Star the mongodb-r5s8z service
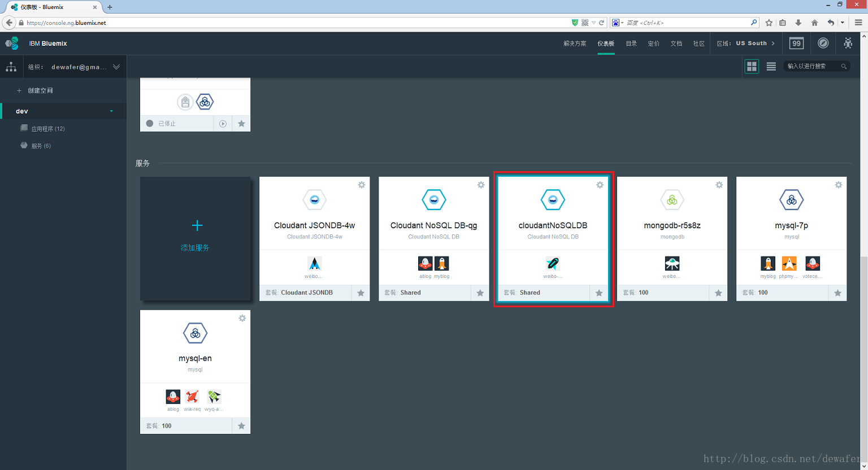This screenshot has height=470, width=868. click(718, 293)
